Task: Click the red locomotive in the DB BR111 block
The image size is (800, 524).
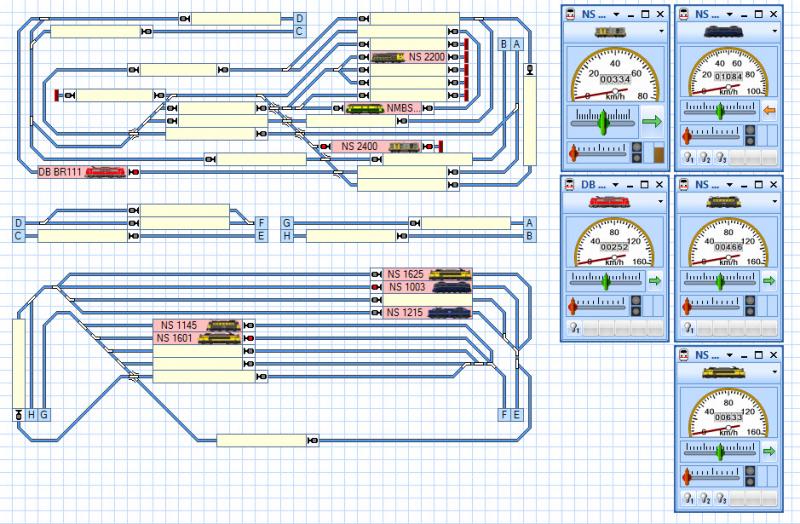Action: (x=106, y=172)
